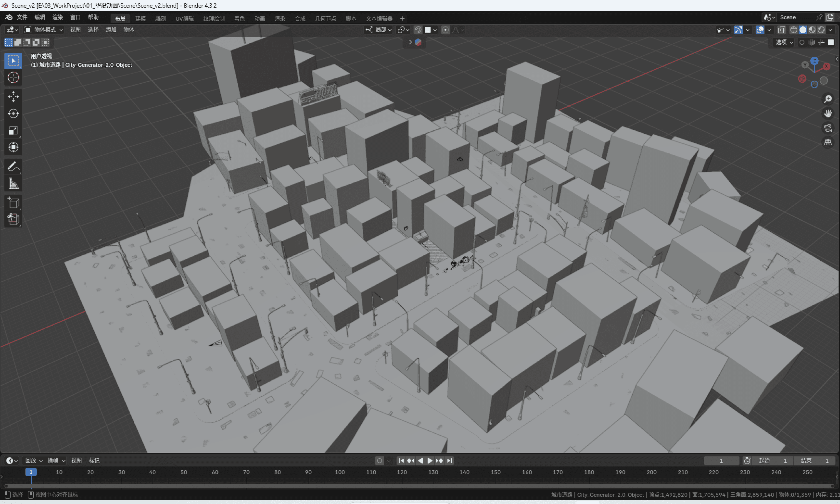
Task: Select the Measure ruler tool
Action: point(13,184)
